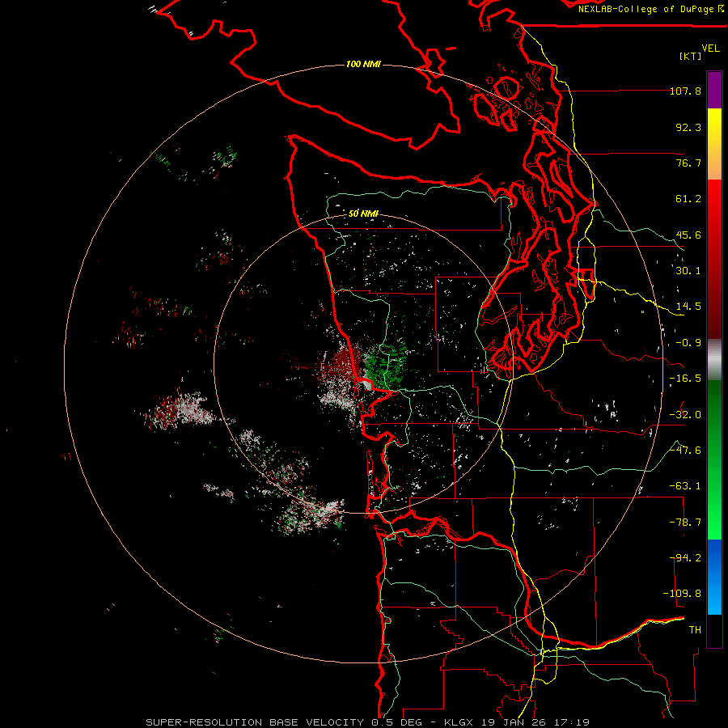Click the 92.3 legend value
This screenshot has height=728, width=728.
[x=688, y=127]
